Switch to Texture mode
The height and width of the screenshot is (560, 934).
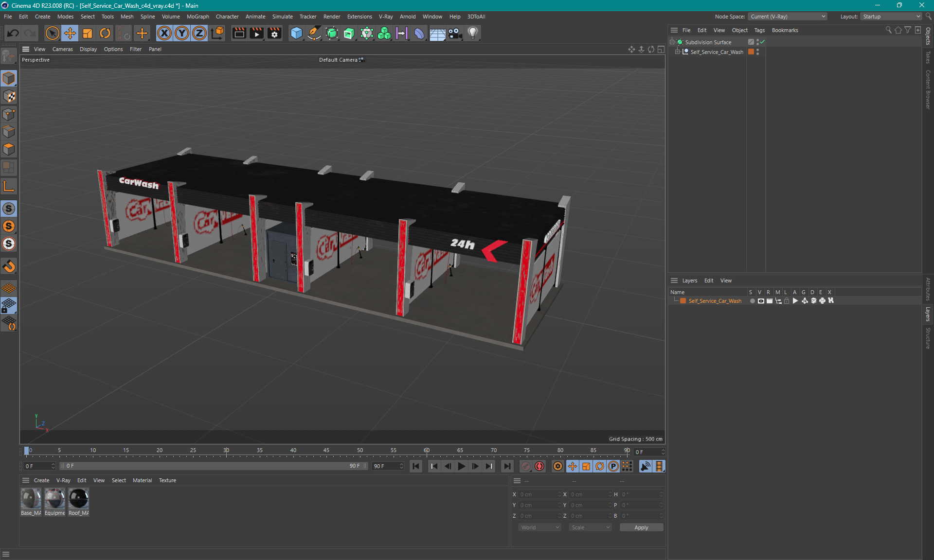tap(9, 96)
